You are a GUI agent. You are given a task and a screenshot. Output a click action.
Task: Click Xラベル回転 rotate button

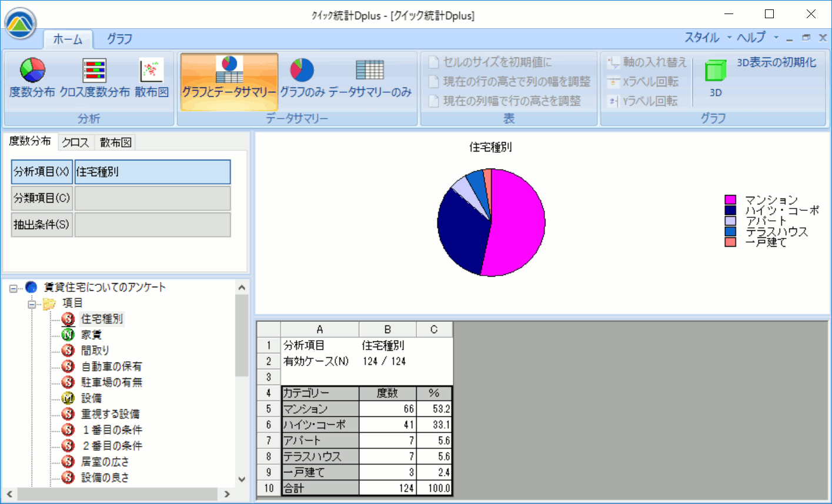643,82
